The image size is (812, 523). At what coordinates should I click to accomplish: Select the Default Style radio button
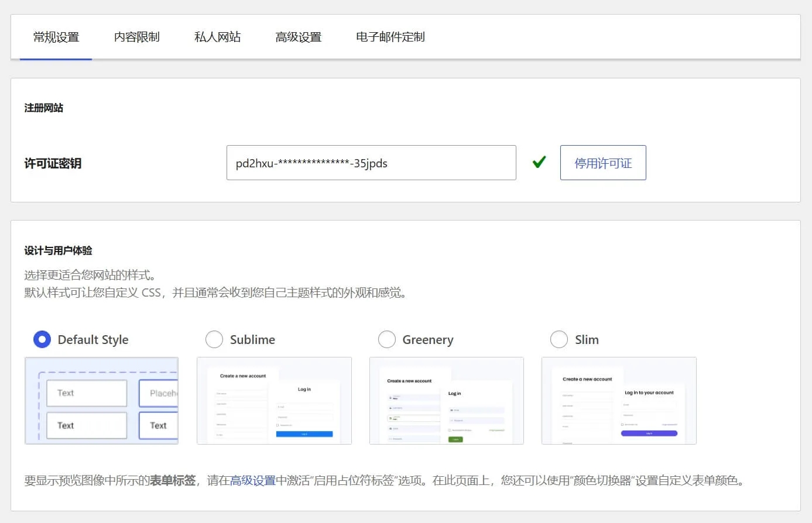(42, 339)
